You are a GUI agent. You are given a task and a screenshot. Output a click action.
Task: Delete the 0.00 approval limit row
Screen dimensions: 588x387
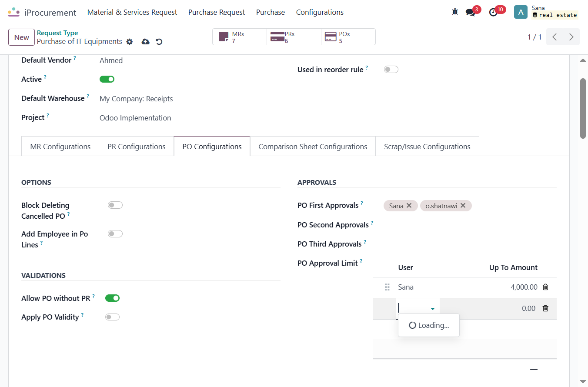(x=545, y=308)
